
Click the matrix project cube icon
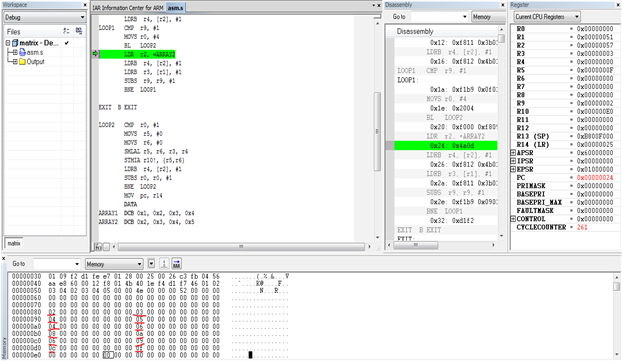click(15, 42)
